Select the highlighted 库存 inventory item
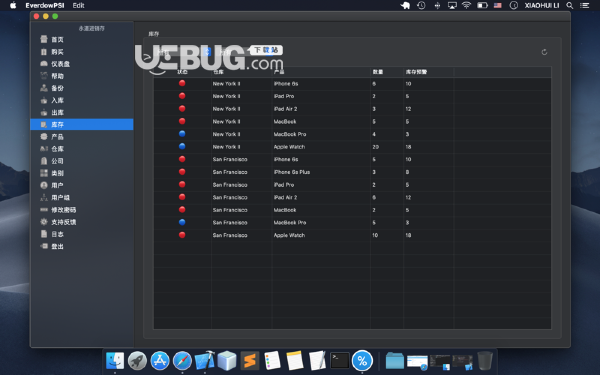This screenshot has width=600, height=375. coord(82,124)
